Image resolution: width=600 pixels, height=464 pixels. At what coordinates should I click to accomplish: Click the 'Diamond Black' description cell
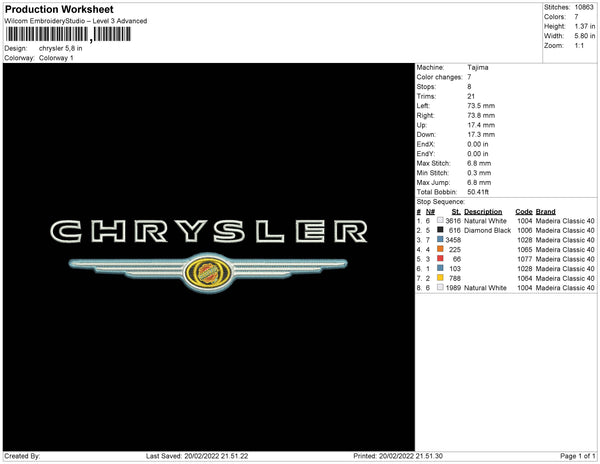point(488,230)
